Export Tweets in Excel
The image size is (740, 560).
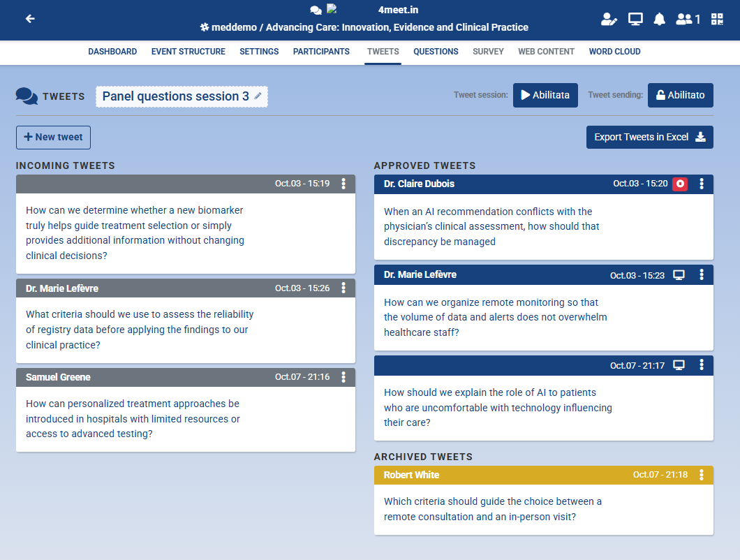point(650,138)
